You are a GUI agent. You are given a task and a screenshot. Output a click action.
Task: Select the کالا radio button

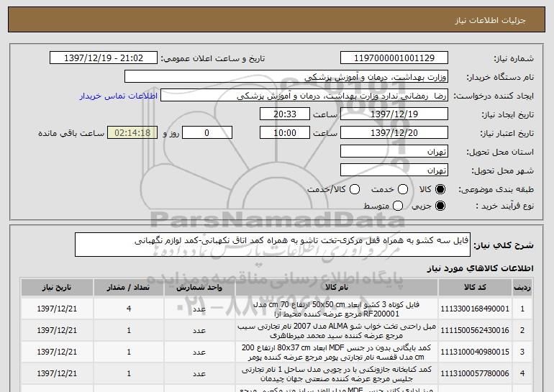(x=440, y=189)
